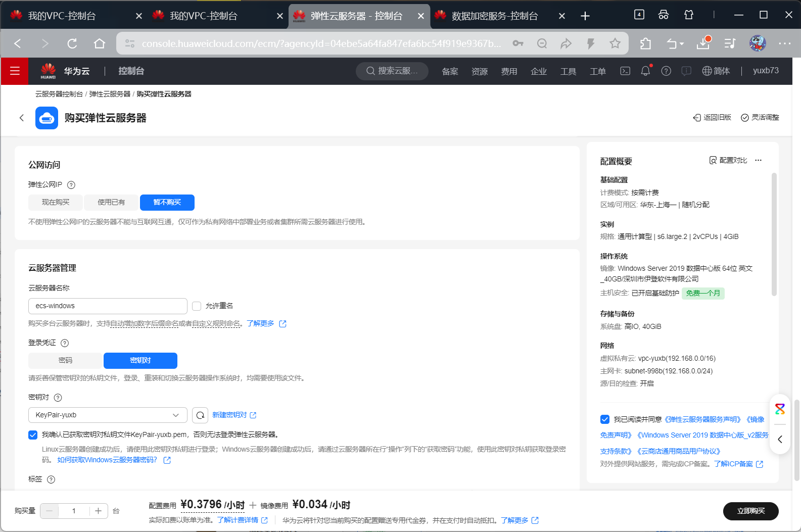Image resolution: width=801 pixels, height=532 pixels.
Task: Go to browser home page
Action: pos(100,43)
